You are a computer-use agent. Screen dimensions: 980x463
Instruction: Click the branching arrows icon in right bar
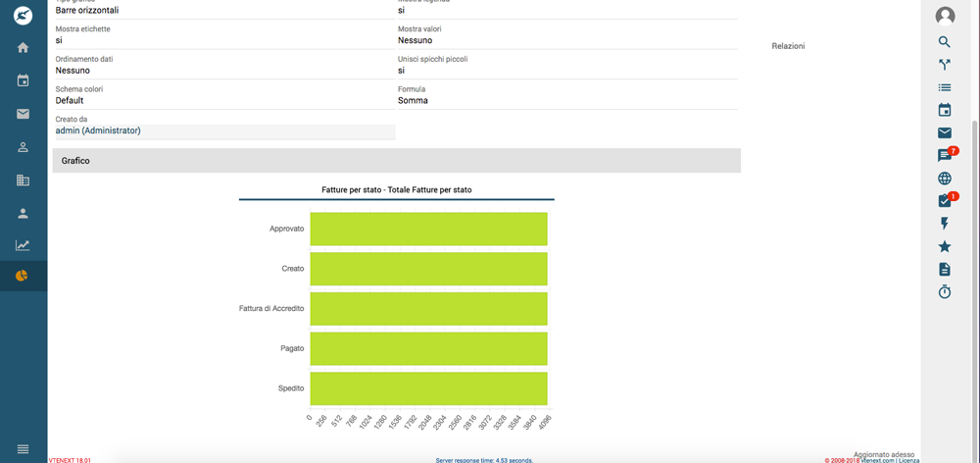[x=945, y=65]
